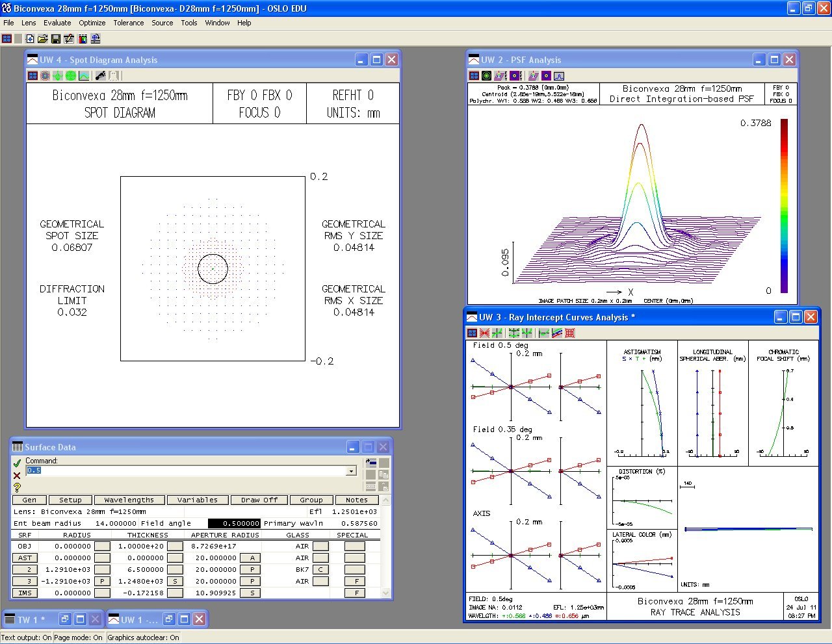This screenshot has width=832, height=644.
Task: Click the first striped PSF surface icon in UW 2
Action: (x=500, y=76)
